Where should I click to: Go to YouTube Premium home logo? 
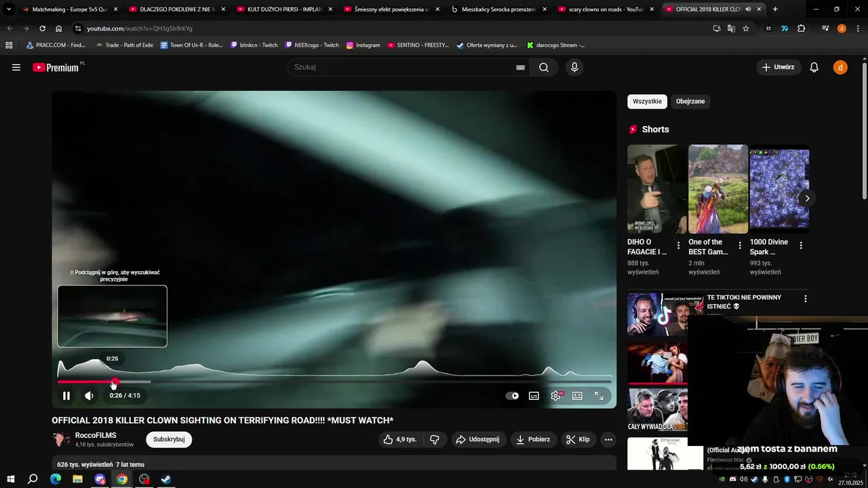tap(56, 67)
